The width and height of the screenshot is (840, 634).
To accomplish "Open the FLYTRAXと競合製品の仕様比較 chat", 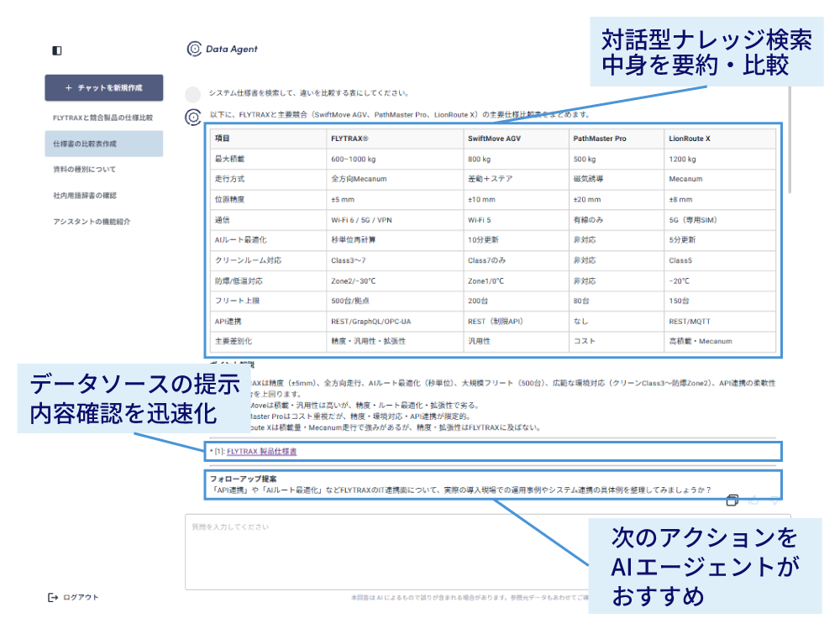I will (102, 118).
